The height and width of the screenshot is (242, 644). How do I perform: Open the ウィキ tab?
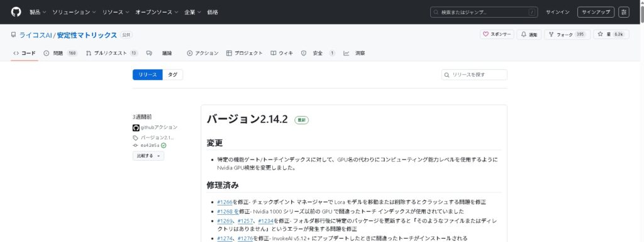(x=282, y=53)
